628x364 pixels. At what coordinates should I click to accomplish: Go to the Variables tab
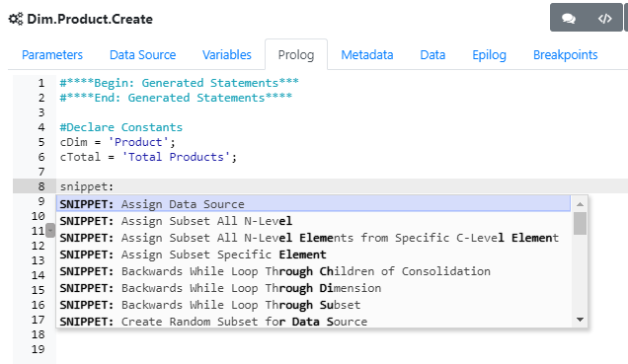coord(227,55)
